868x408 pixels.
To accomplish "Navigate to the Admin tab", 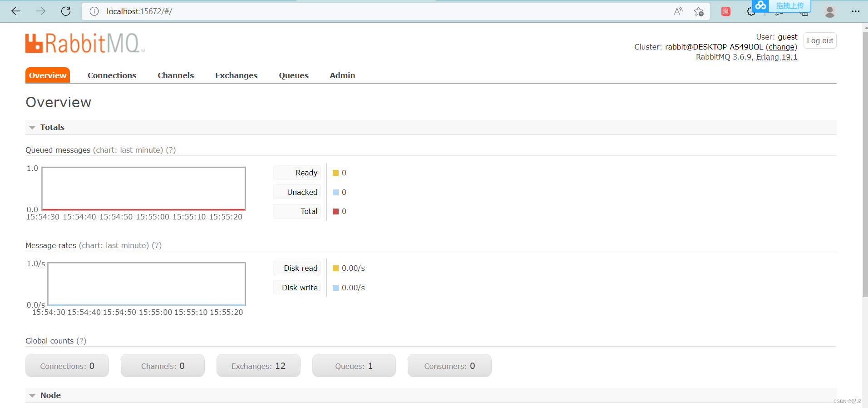I will point(343,75).
